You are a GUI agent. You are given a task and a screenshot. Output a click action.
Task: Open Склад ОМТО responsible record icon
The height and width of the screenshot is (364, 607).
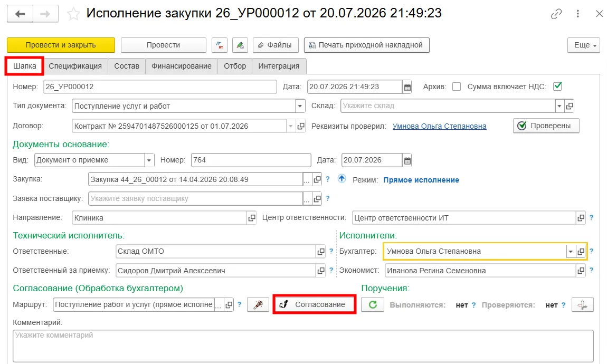click(320, 252)
